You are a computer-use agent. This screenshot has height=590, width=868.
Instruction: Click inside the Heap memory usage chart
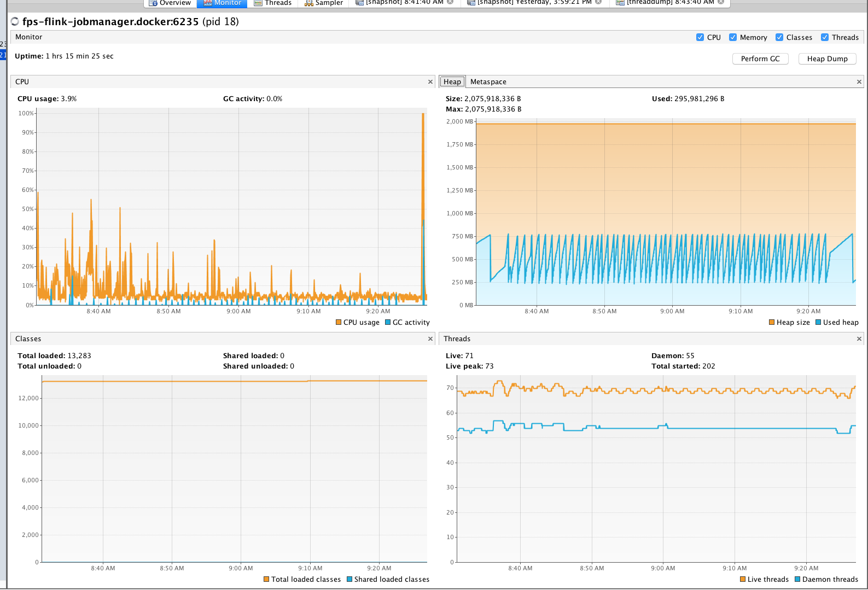tap(666, 212)
